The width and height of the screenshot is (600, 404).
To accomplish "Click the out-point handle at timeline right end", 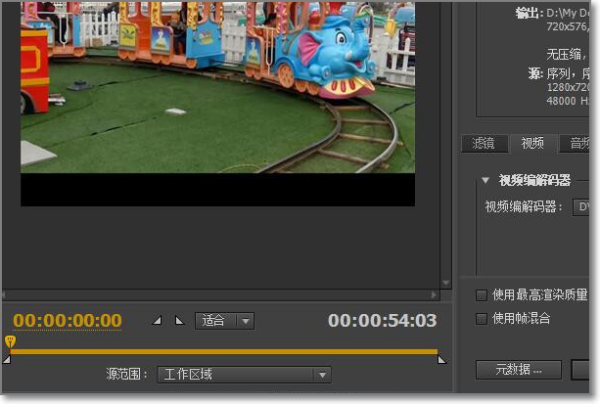I will (441, 359).
